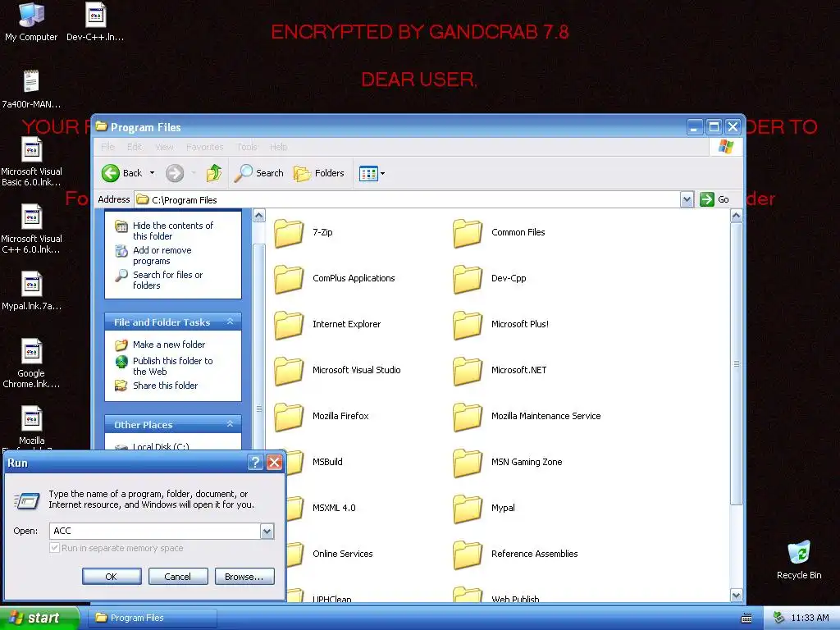
Task: Toggle Run in separate memory space checkbox
Action: point(54,548)
